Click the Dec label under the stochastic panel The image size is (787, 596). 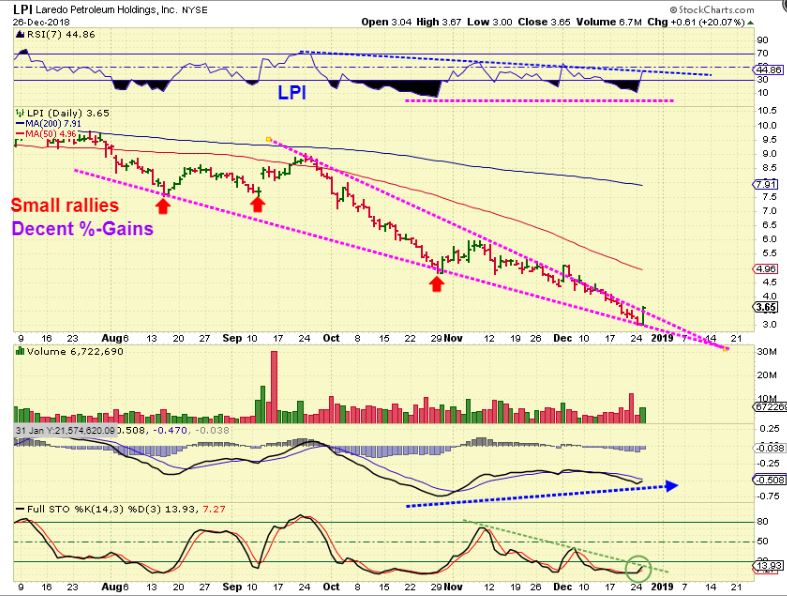point(562,586)
